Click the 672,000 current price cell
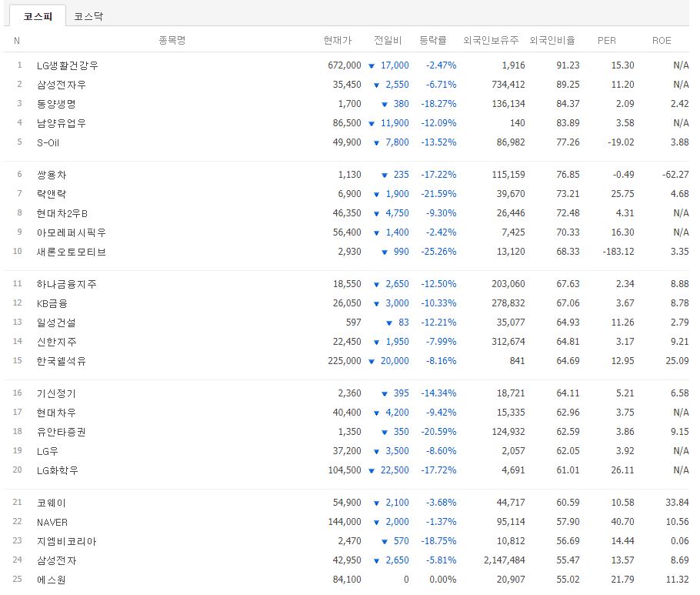This screenshot has width=700, height=595. point(344,65)
